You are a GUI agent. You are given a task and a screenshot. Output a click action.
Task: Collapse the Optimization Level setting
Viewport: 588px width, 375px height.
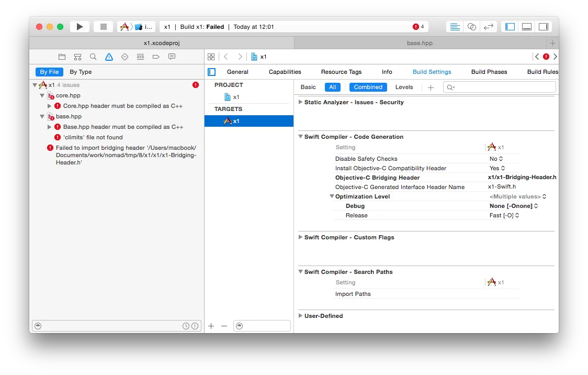point(332,196)
